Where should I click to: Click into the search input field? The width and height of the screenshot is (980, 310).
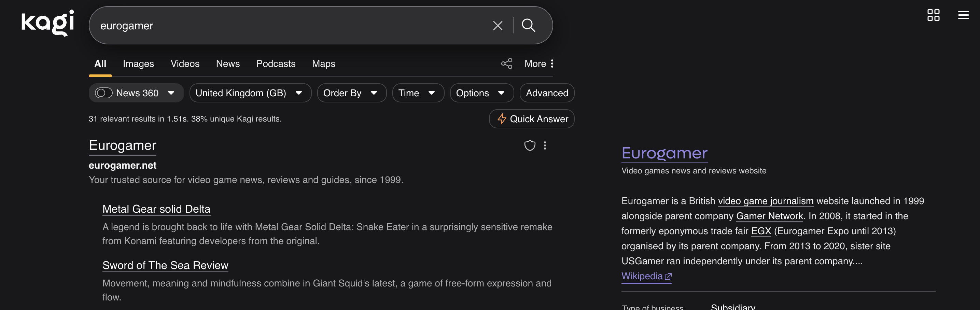tap(289, 26)
